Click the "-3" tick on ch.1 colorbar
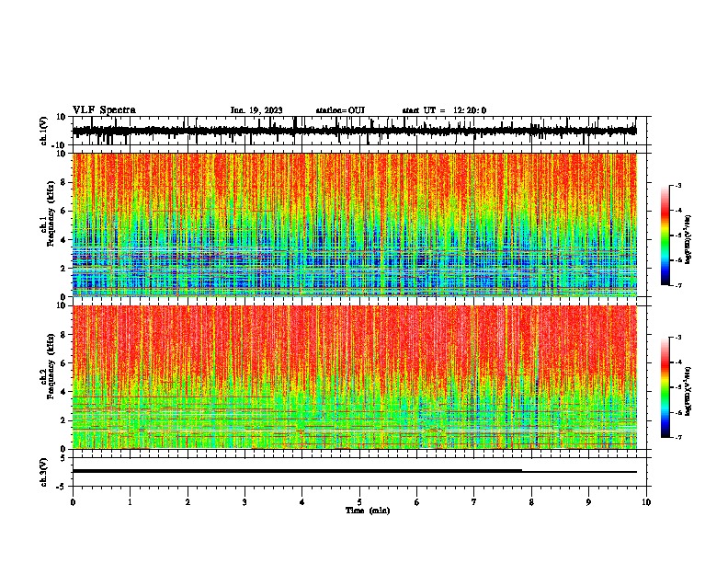Viewport: 728px width, 563px height. (x=677, y=185)
